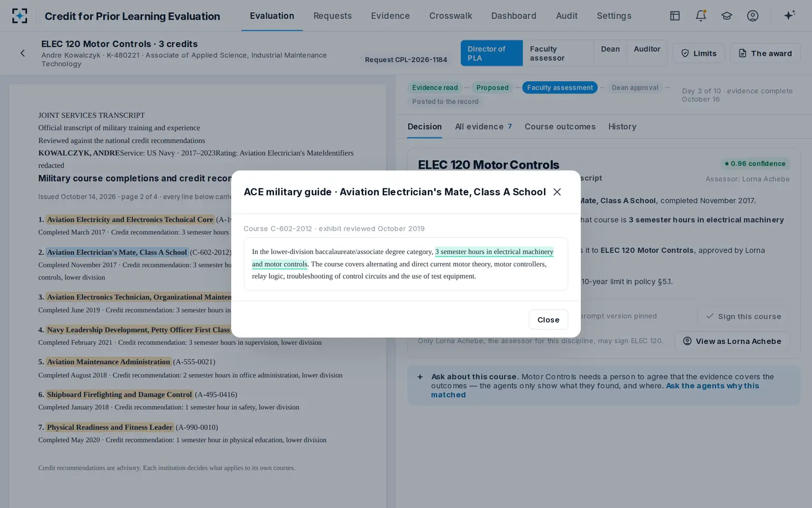The height and width of the screenshot is (508, 812).
Task: Open the Dashboard nav tab
Action: 514,16
